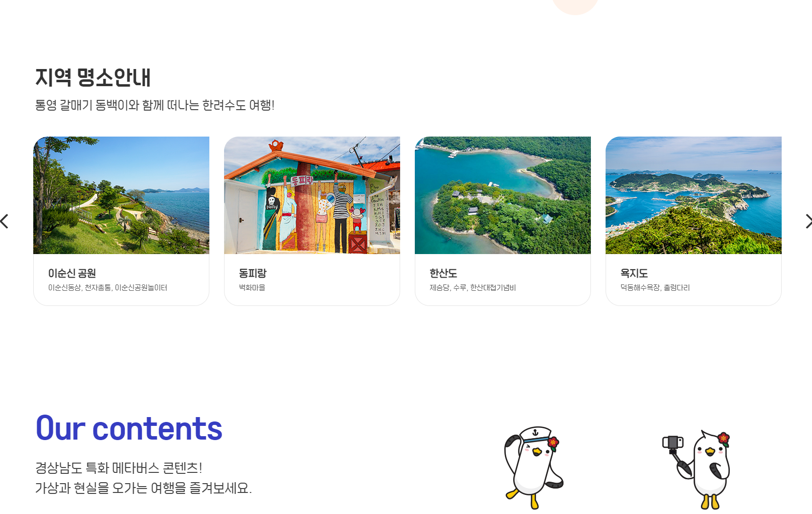This screenshot has height=514, width=812.
Task: Open the 이순신 공원 photo
Action: 121,195
